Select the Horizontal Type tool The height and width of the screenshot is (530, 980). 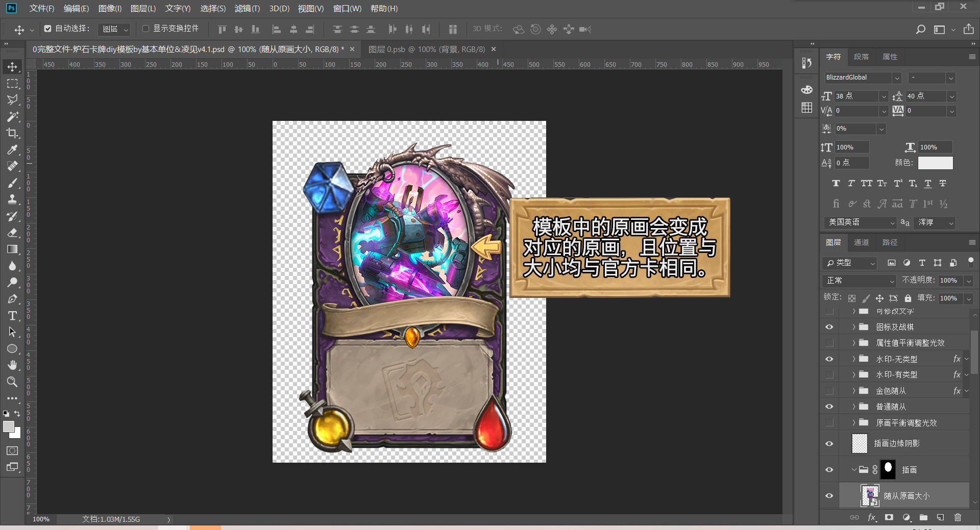pos(12,316)
